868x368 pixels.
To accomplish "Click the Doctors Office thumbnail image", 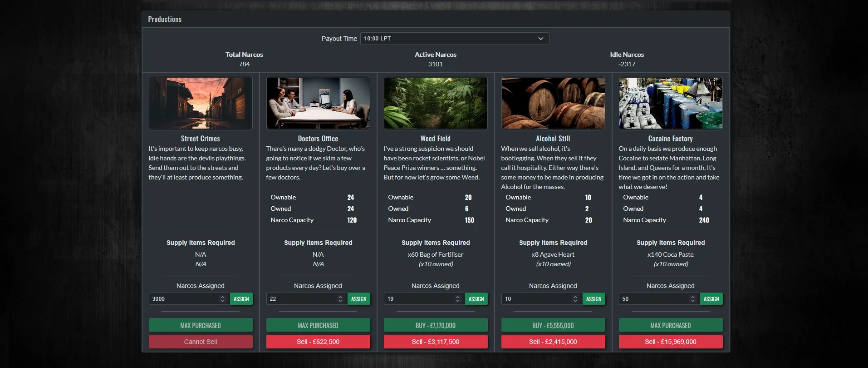I will (318, 103).
